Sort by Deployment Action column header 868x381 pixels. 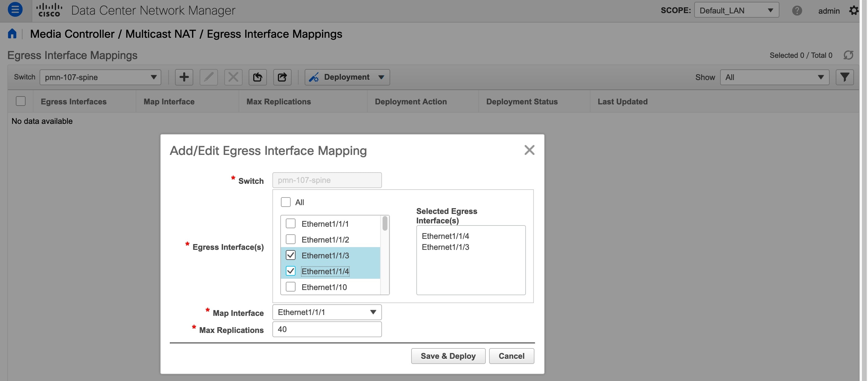click(x=411, y=101)
